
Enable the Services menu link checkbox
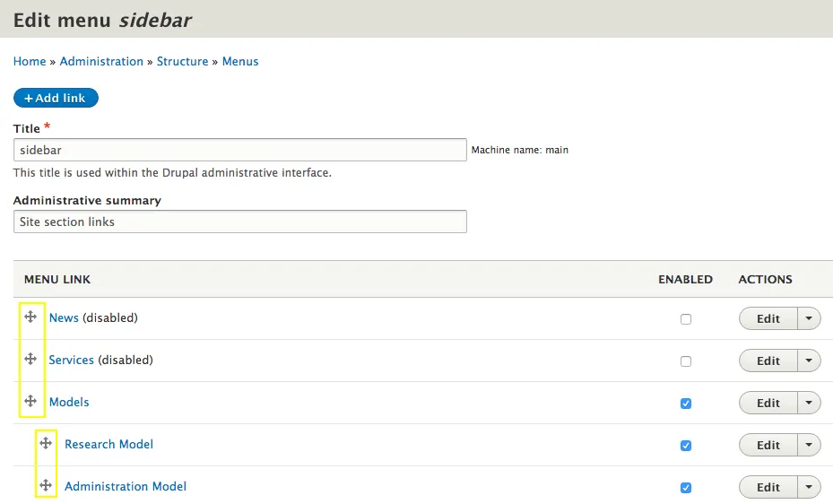point(686,361)
